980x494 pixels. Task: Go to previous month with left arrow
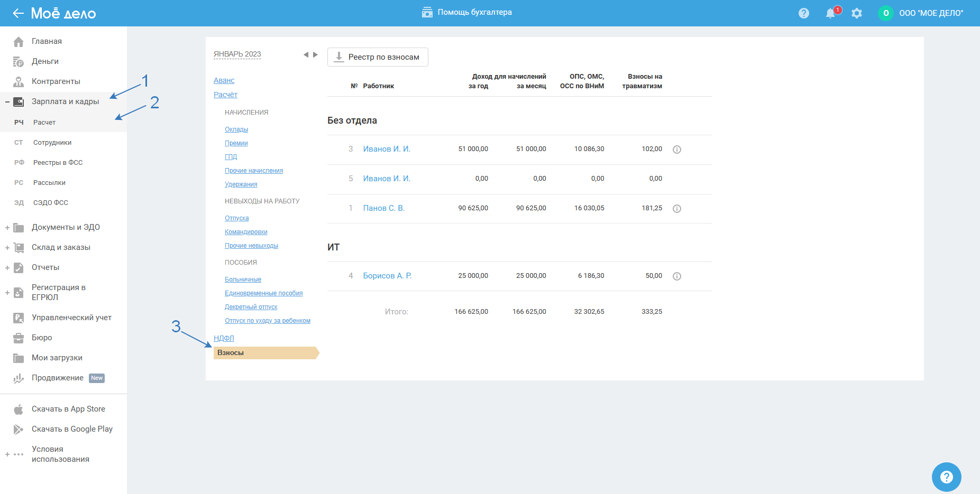306,54
